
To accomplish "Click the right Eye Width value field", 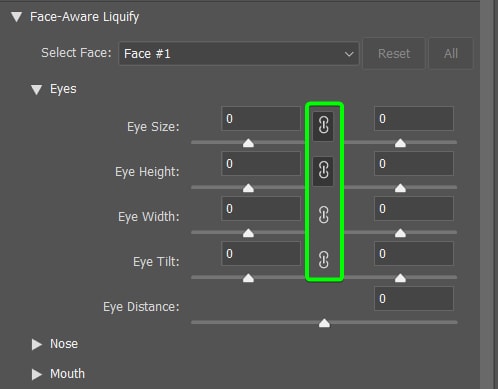I will point(414,209).
